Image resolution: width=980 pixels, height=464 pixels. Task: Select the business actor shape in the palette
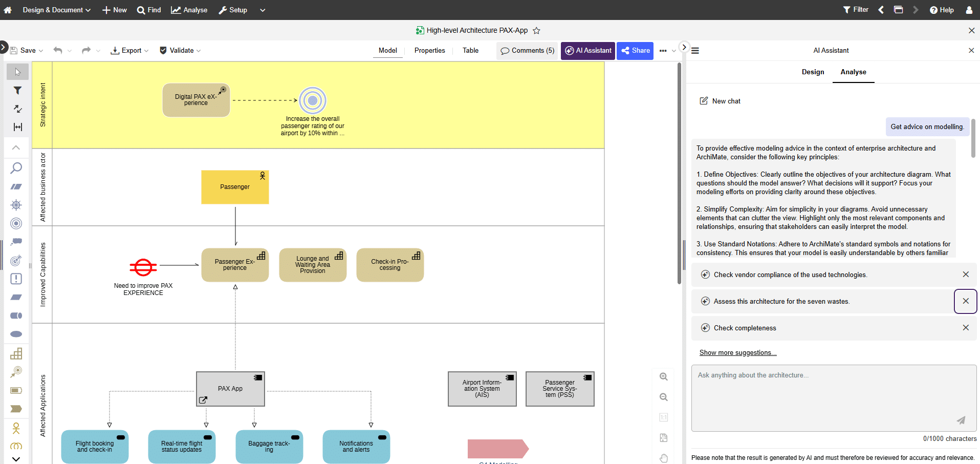point(16,428)
